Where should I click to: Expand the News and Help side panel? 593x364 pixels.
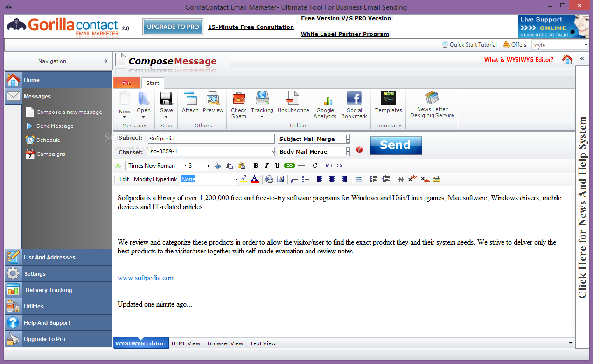[582, 59]
